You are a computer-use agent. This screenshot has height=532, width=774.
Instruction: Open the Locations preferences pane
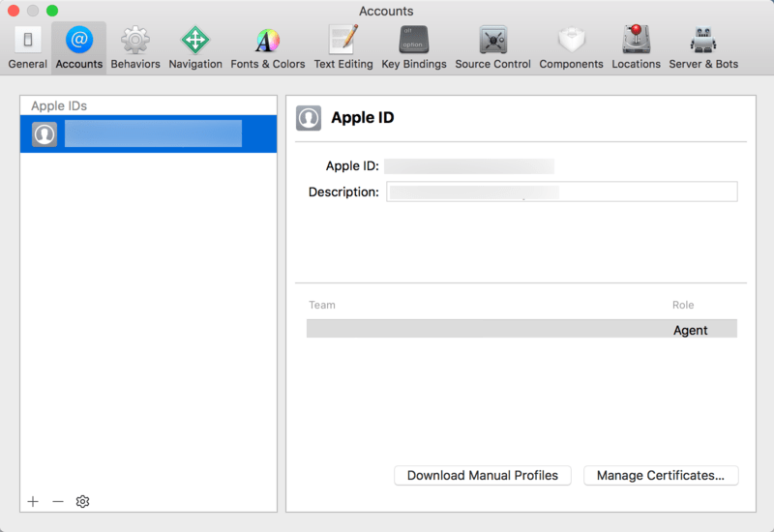click(x=636, y=47)
